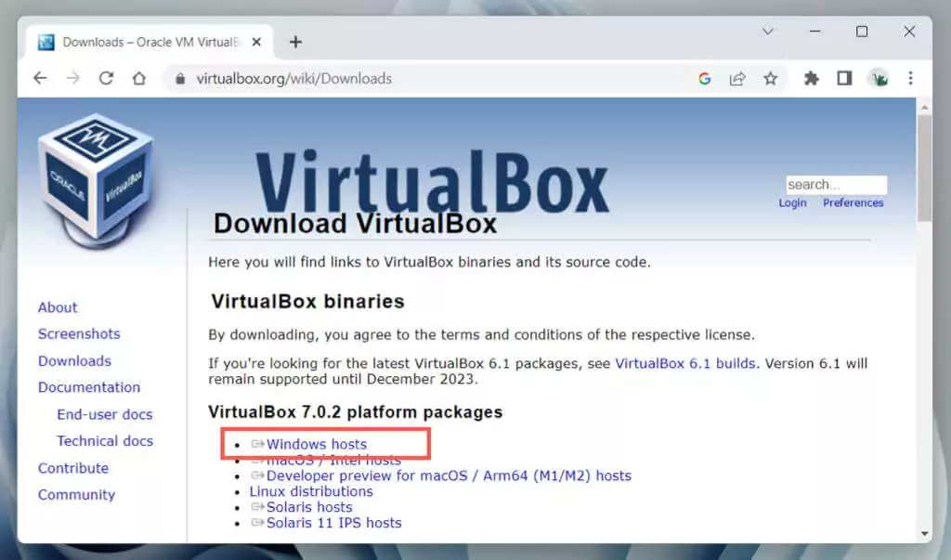
Task: Click the Download VirtualBox heading
Action: 356,223
